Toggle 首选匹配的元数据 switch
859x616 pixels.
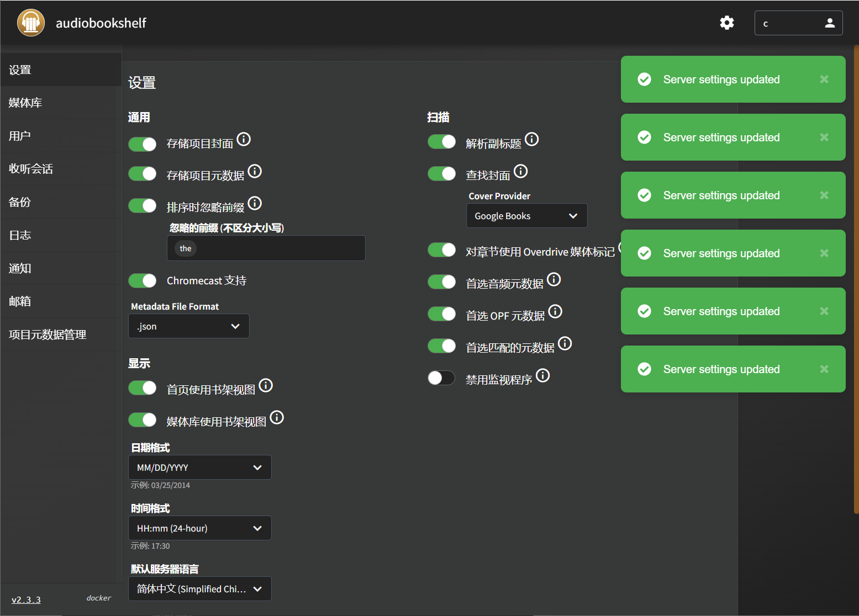pos(442,346)
